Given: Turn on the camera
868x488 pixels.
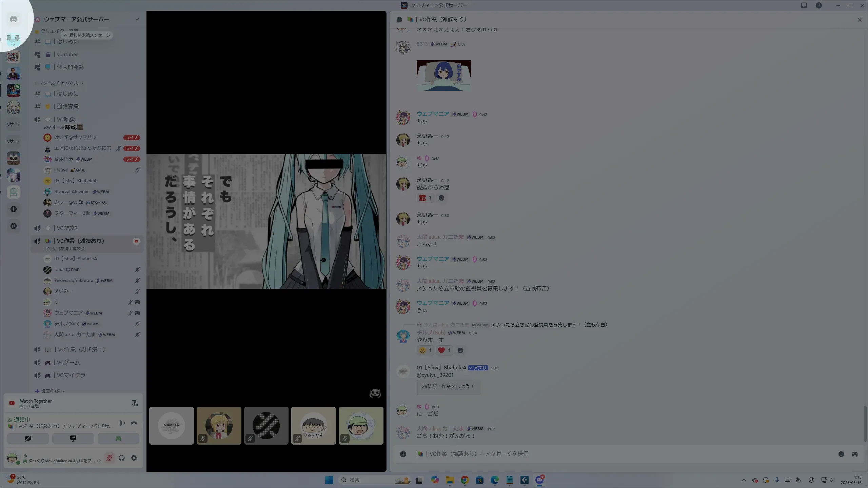Looking at the screenshot, I should point(28,439).
